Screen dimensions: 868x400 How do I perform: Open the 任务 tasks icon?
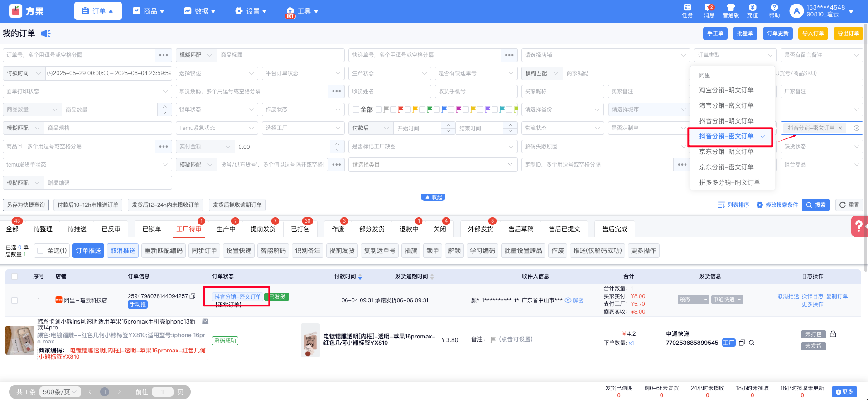click(687, 7)
